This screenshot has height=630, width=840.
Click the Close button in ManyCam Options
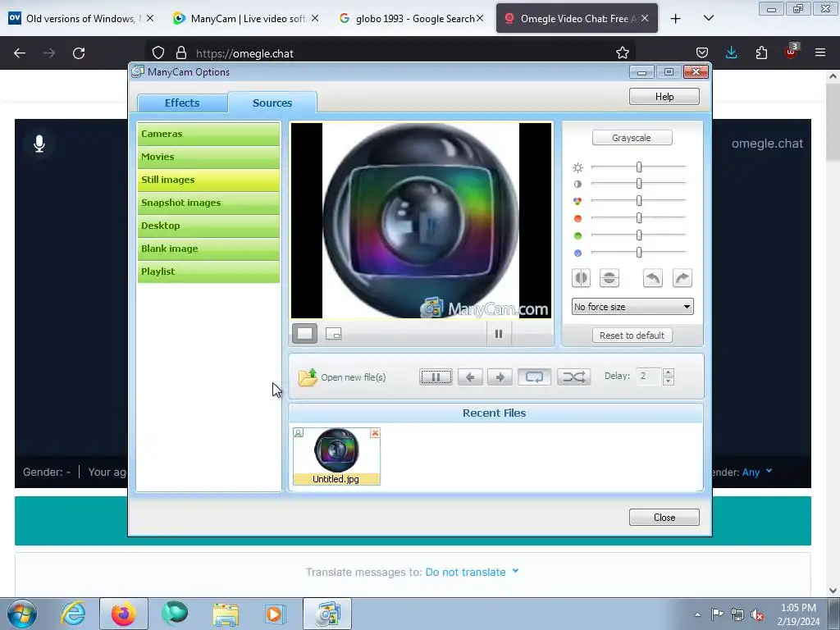pos(664,518)
